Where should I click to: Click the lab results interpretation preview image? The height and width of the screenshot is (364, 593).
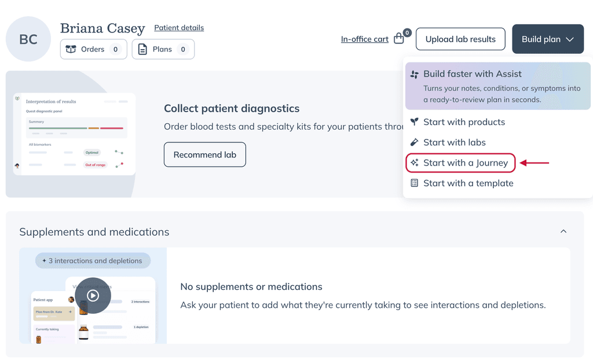coord(75,134)
